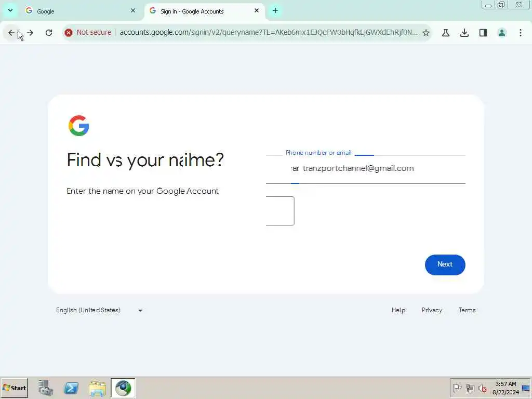
Task: Click the 'Enter the name on your Google Account' text
Action: pyautogui.click(x=142, y=191)
